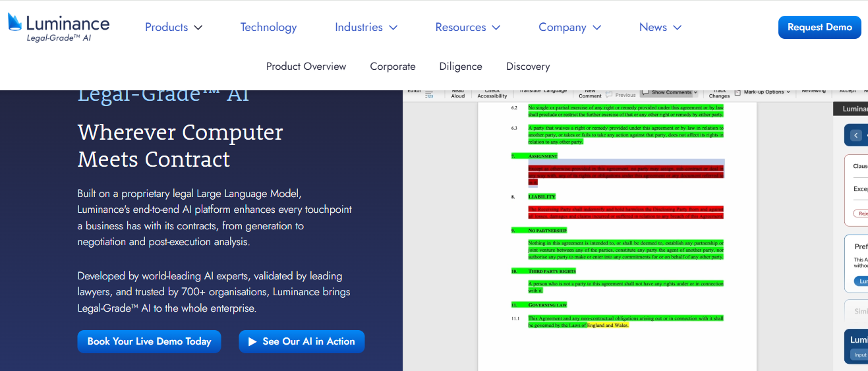868x371 pixels.
Task: Select the Product Overview sub-navigation tab
Action: (306, 67)
